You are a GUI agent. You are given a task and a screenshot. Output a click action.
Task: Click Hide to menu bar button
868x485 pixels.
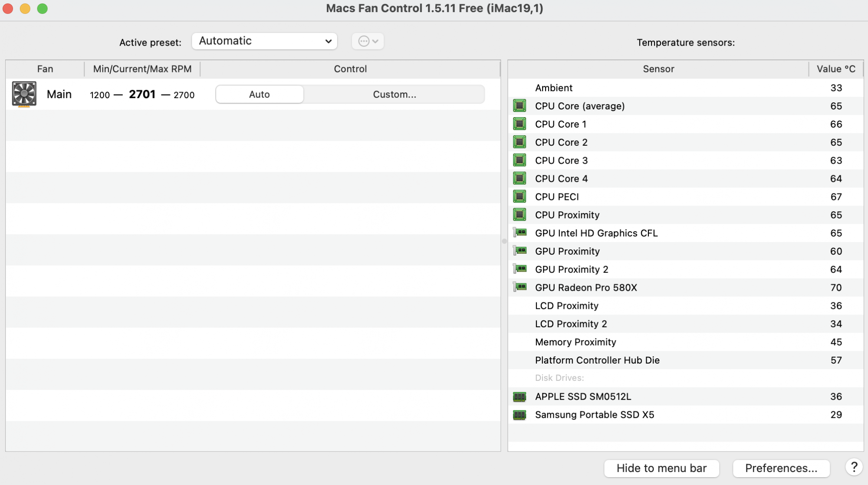click(661, 468)
